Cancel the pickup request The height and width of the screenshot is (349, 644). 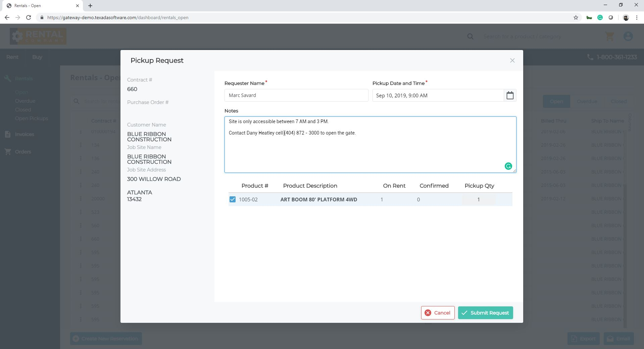pyautogui.click(x=438, y=312)
